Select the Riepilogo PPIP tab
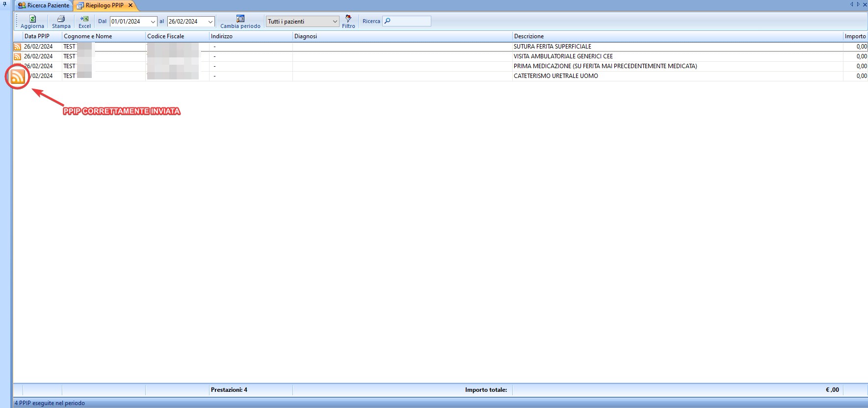 coord(105,5)
